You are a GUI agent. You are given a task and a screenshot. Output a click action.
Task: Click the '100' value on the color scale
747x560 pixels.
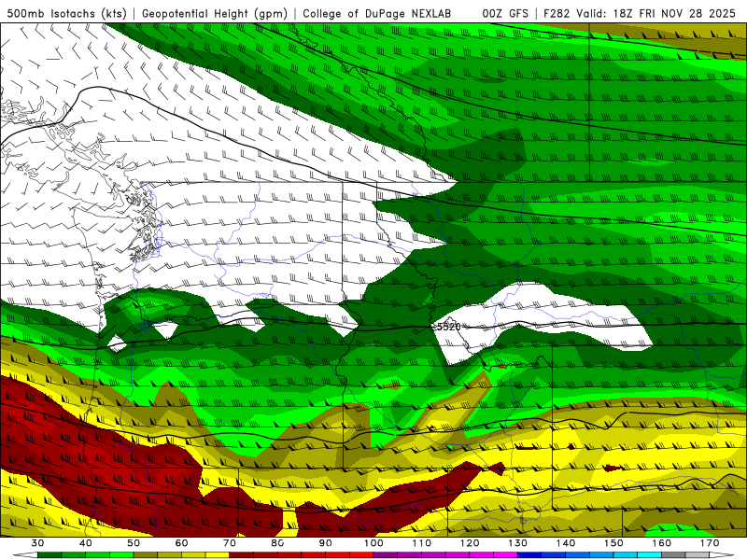point(373,543)
